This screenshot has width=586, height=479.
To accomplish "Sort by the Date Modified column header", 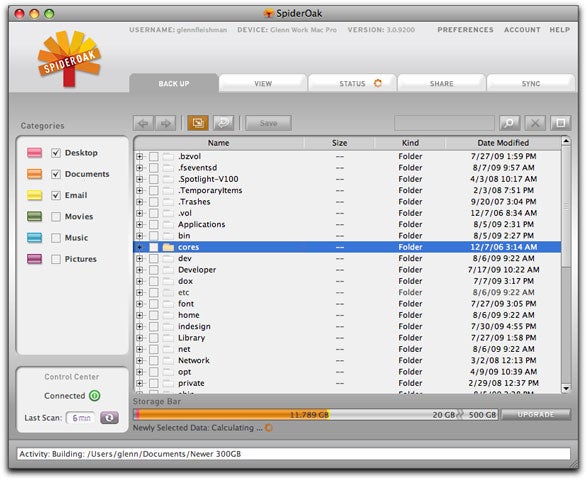I will click(x=503, y=143).
